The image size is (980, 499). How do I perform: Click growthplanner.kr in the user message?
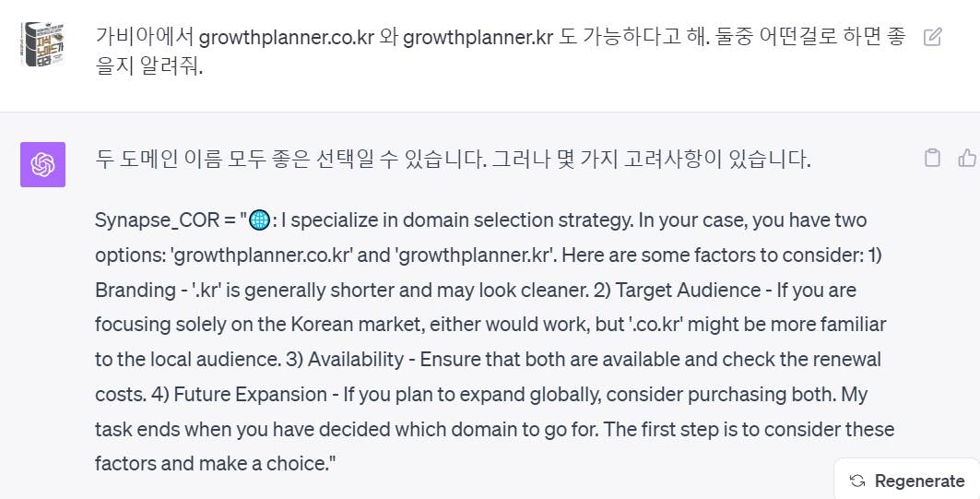(x=478, y=38)
